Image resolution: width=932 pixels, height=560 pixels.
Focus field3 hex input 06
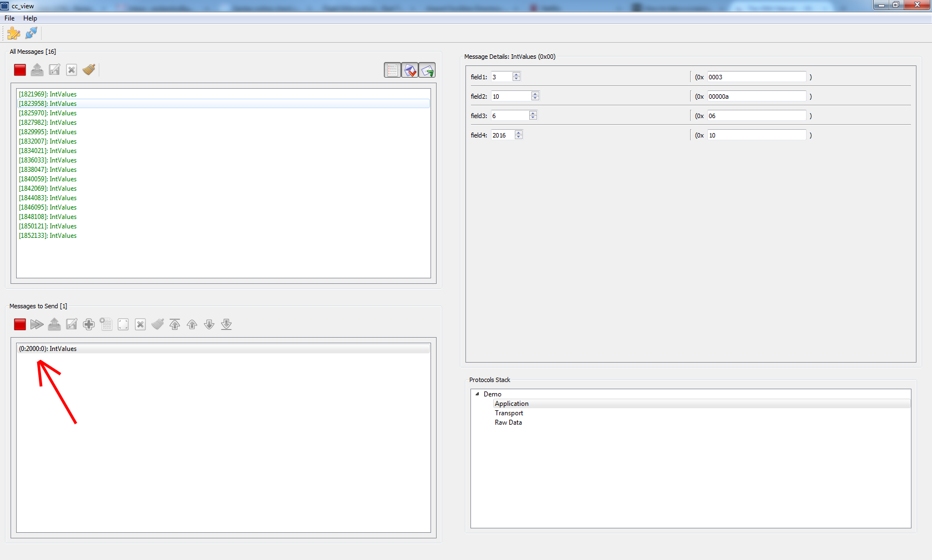coord(756,115)
